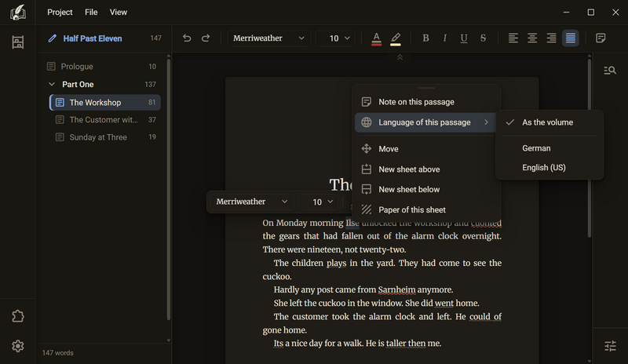The image size is (628, 364).
Task: Click the underlined word plays
Action: tap(336, 263)
